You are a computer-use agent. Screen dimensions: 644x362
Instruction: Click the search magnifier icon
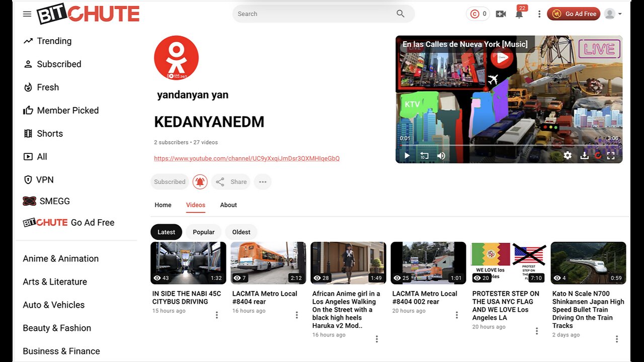point(400,14)
